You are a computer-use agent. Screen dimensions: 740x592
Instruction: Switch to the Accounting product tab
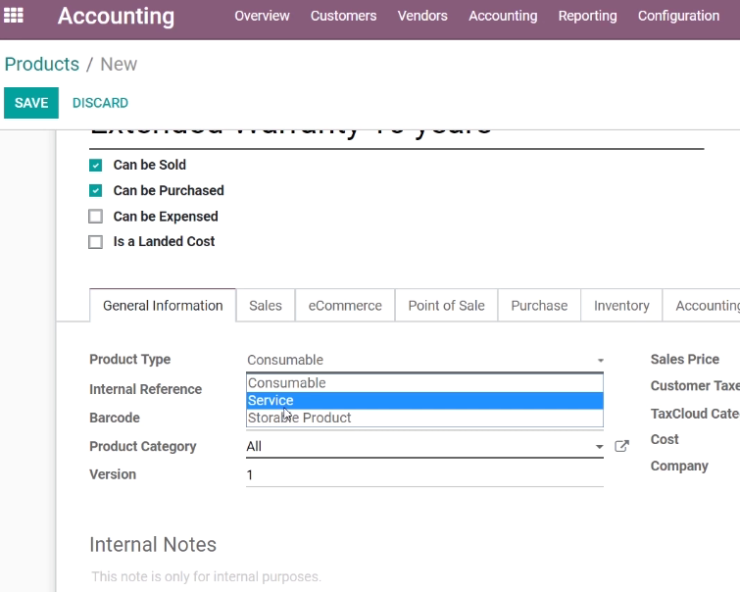click(702, 306)
